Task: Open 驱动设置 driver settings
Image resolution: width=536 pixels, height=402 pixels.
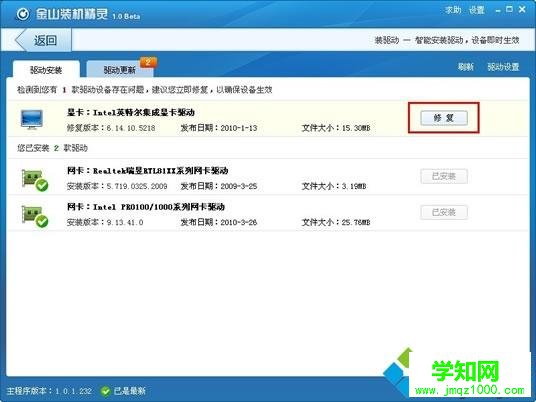Action: 503,67
